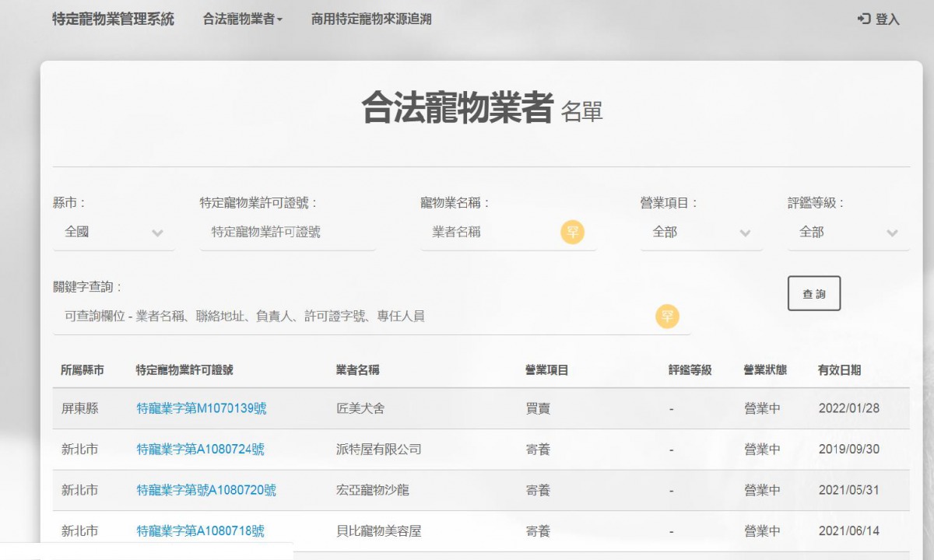Screen dimensions: 934x560
Task: Open the rare-character helper beside 業者名稱 field
Action: click(x=573, y=231)
